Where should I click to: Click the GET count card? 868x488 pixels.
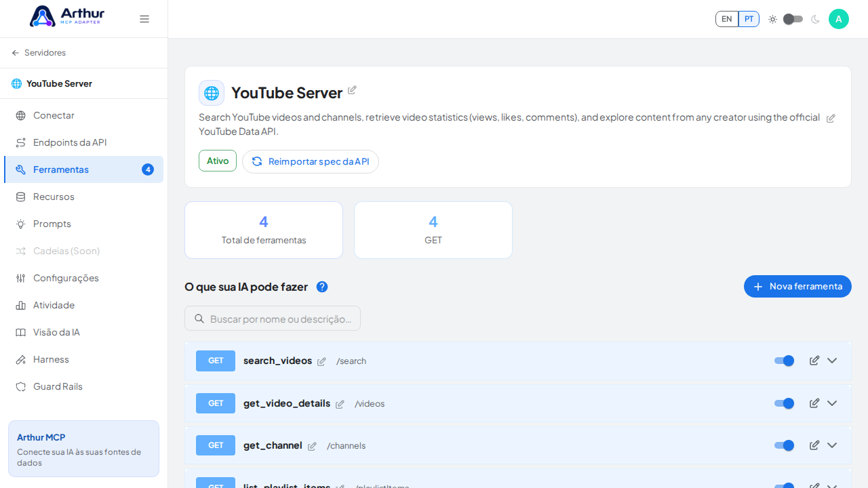pos(433,230)
